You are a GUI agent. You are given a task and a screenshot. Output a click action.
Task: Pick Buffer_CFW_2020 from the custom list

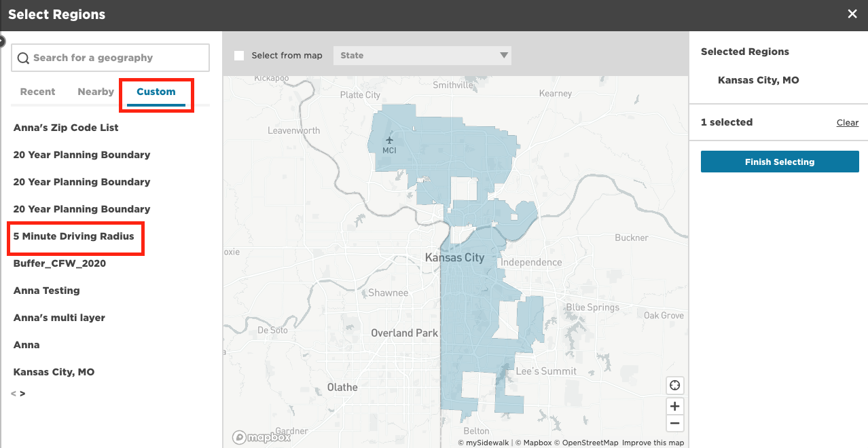coord(60,263)
